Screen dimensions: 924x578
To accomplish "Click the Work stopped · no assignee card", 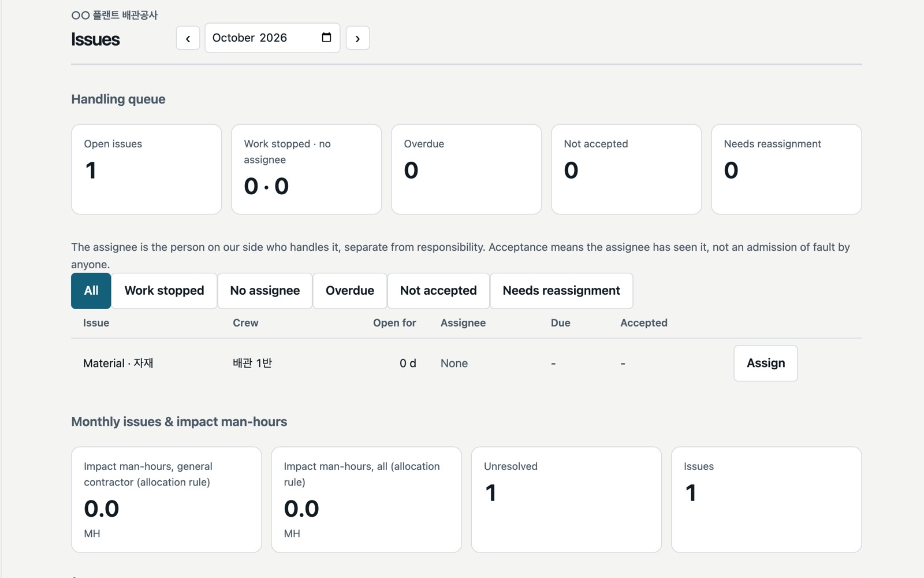I will tap(307, 169).
